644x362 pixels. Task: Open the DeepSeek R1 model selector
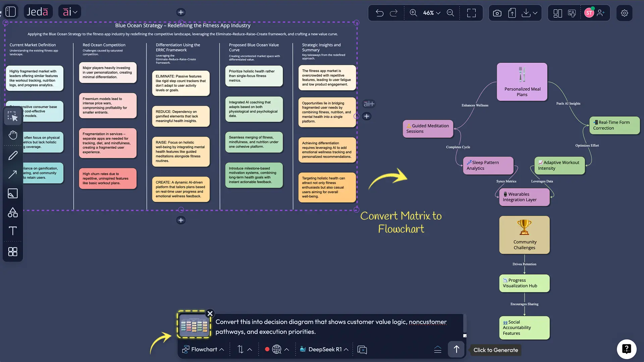[x=323, y=349]
